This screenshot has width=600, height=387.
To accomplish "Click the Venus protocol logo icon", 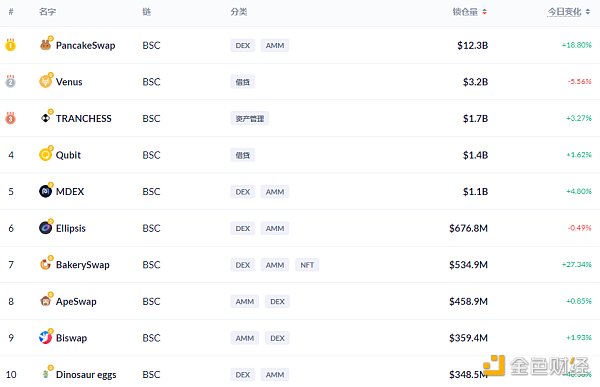I will [46, 82].
